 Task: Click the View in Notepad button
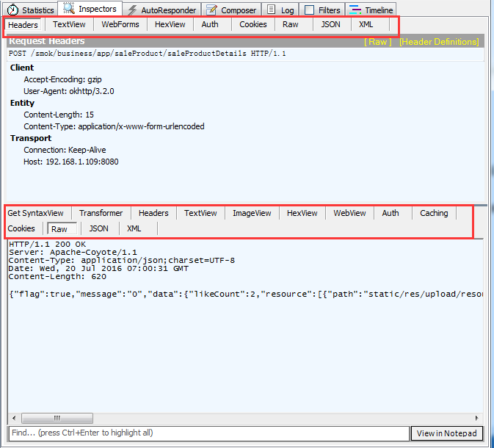446,433
